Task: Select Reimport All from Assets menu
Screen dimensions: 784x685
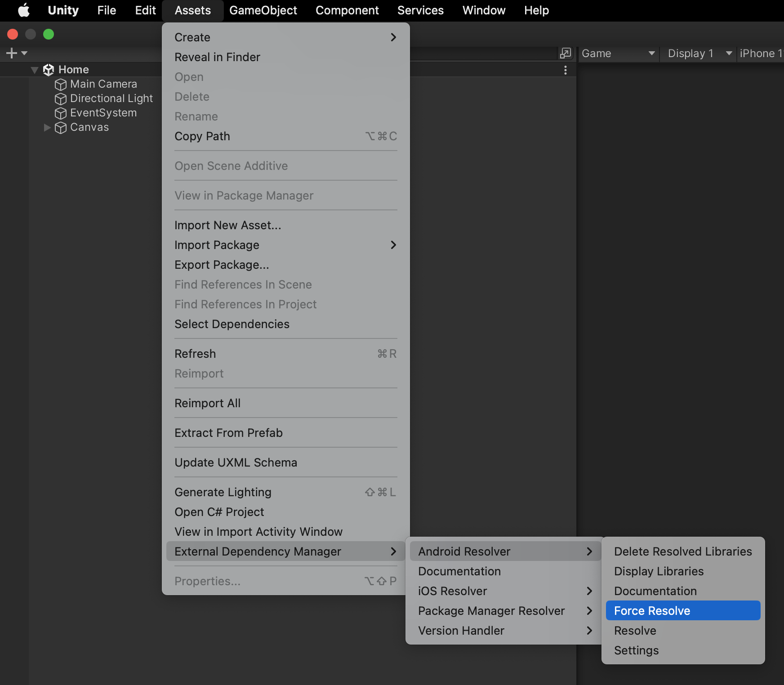Action: pyautogui.click(x=208, y=403)
